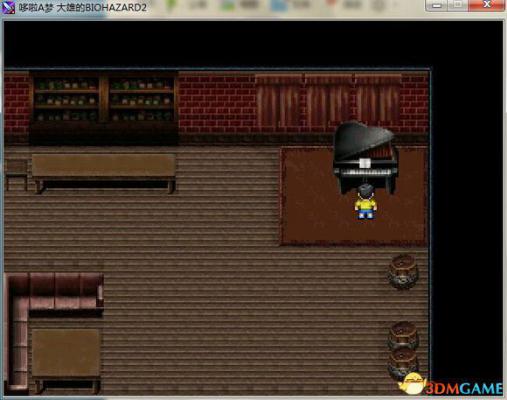
Task: Minimize the game window
Action: (437, 6)
